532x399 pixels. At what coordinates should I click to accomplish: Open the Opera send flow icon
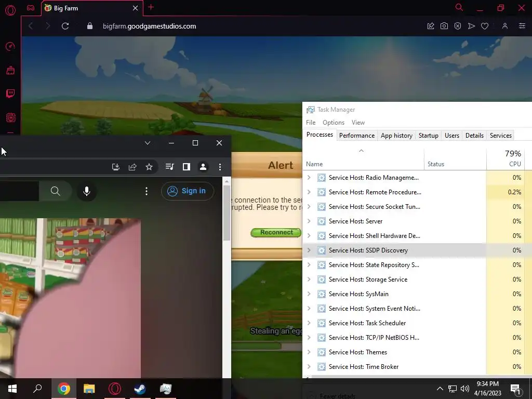coord(471,26)
